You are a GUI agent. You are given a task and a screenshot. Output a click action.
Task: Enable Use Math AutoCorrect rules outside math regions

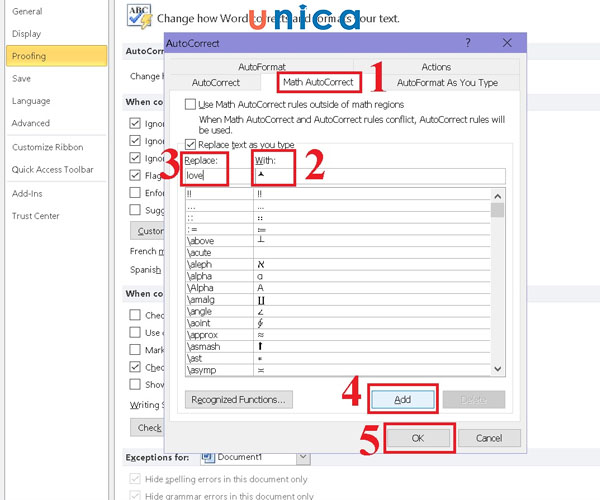click(x=192, y=104)
